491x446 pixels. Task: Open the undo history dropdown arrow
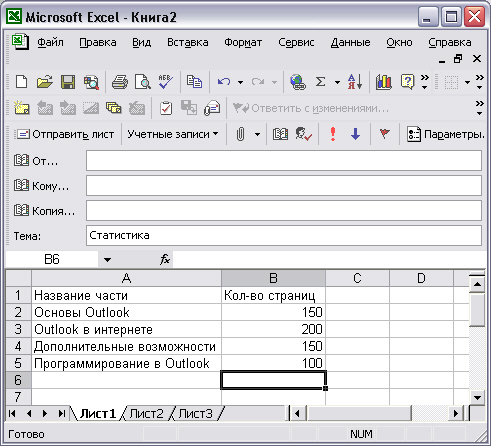click(240, 82)
